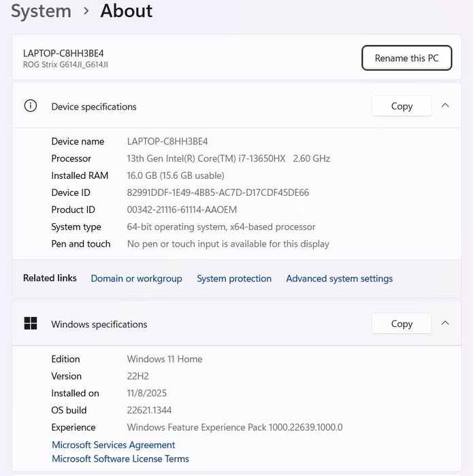Copy the Windows specifications
473x476 pixels.
[x=402, y=324]
